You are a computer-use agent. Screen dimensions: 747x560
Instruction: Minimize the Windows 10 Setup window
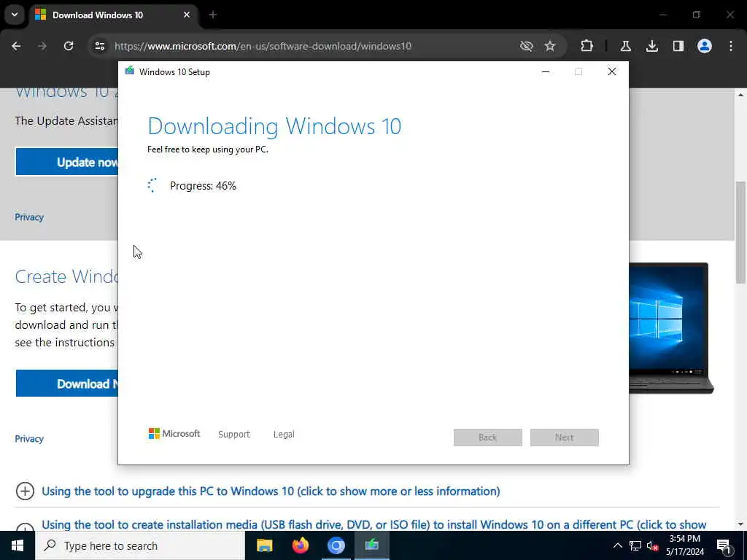click(x=546, y=72)
